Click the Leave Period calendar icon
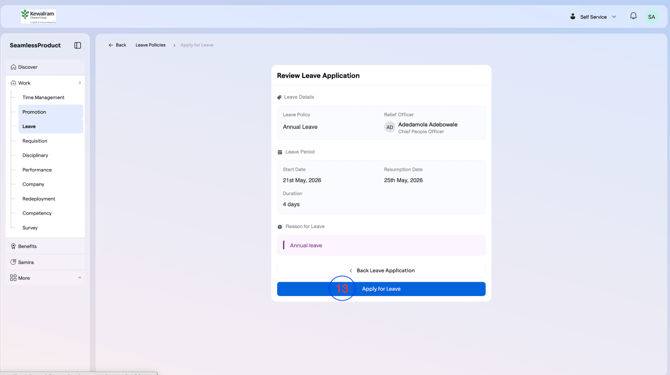The height and width of the screenshot is (375, 670). pos(280,152)
